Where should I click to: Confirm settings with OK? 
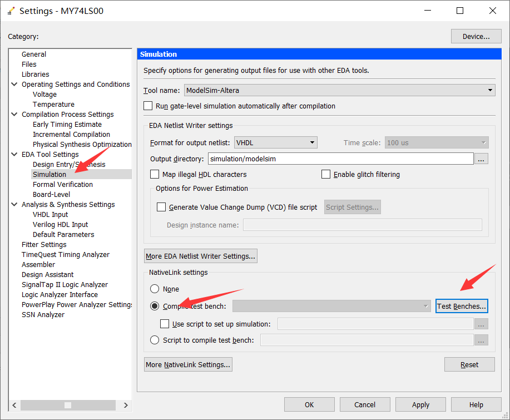[309, 405]
